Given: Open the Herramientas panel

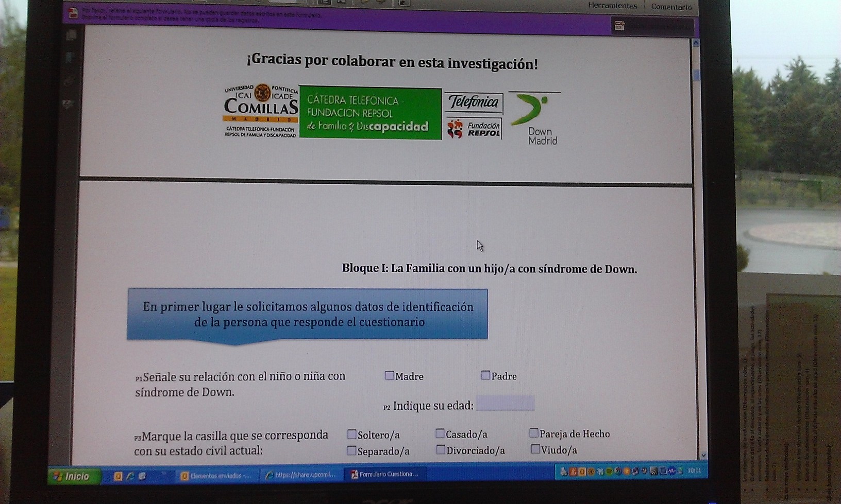Looking at the screenshot, I should click(612, 6).
